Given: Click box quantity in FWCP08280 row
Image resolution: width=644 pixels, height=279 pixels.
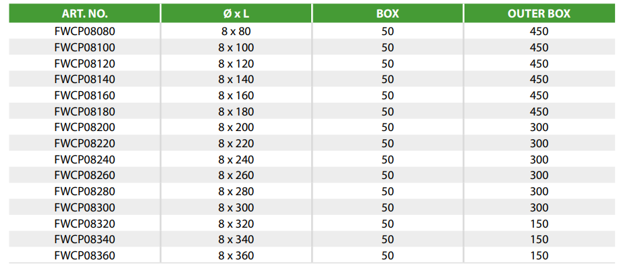Looking at the screenshot, I should pos(387,191).
